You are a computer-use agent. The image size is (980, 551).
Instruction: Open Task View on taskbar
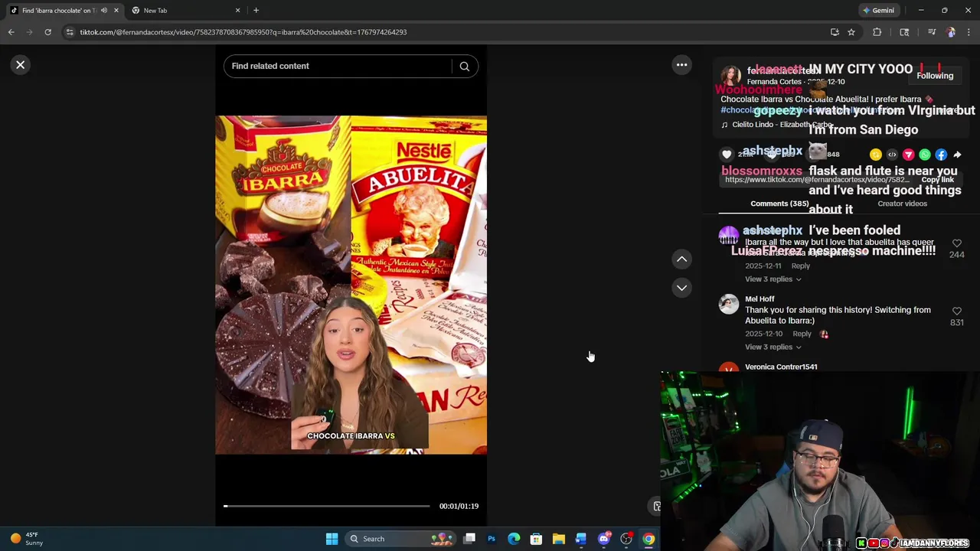coord(469,539)
